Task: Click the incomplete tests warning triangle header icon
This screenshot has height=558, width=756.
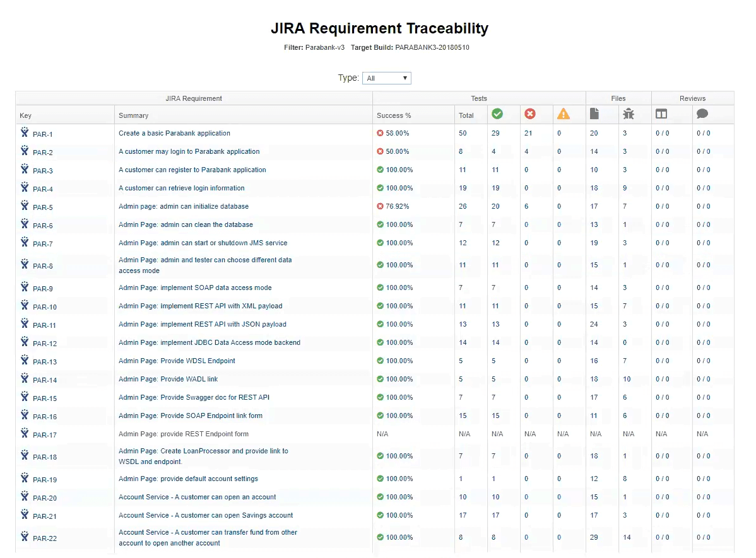Action: pos(563,114)
